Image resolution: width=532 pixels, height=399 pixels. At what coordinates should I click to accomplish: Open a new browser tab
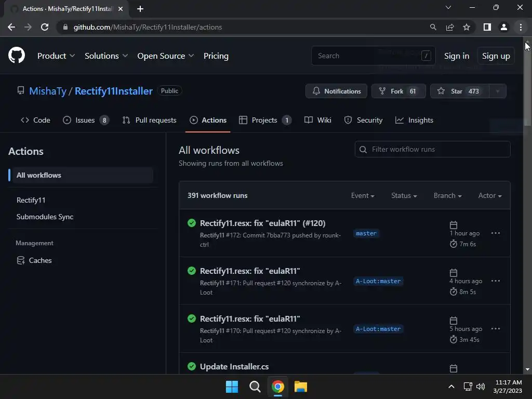[140, 9]
